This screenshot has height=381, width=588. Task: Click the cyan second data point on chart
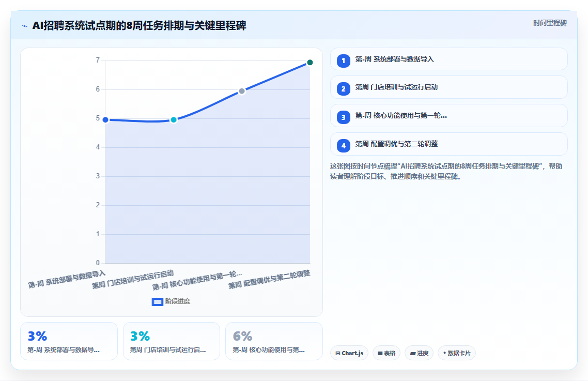pyautogui.click(x=174, y=120)
